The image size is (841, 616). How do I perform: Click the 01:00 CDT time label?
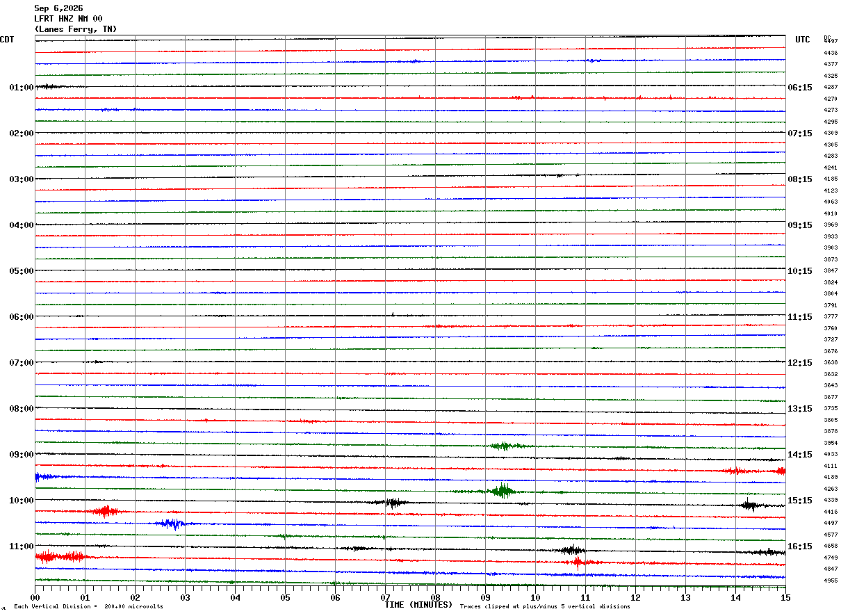pos(21,88)
